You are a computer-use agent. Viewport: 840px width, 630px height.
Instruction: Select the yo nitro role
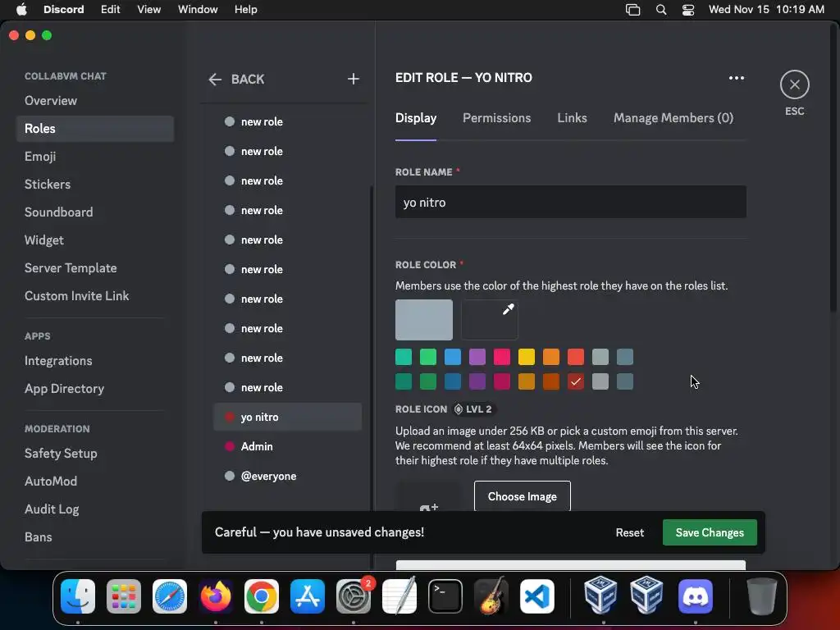pyautogui.click(x=288, y=417)
